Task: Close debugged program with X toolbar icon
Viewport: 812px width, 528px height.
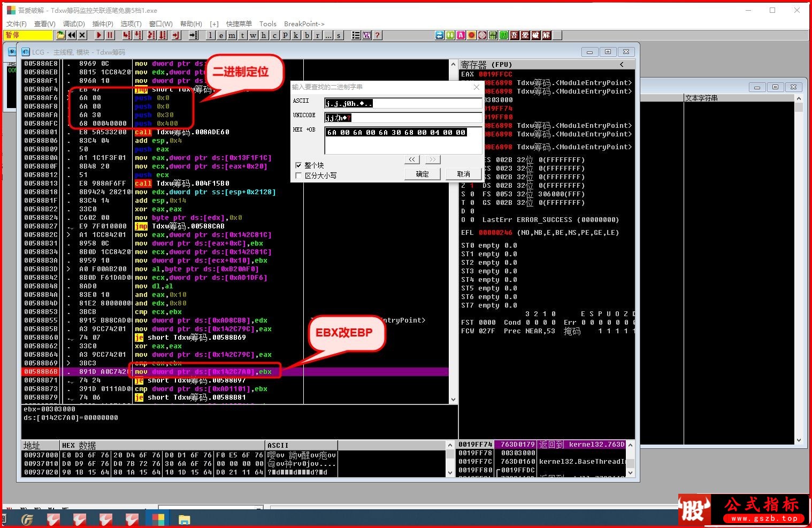Action: [82, 35]
